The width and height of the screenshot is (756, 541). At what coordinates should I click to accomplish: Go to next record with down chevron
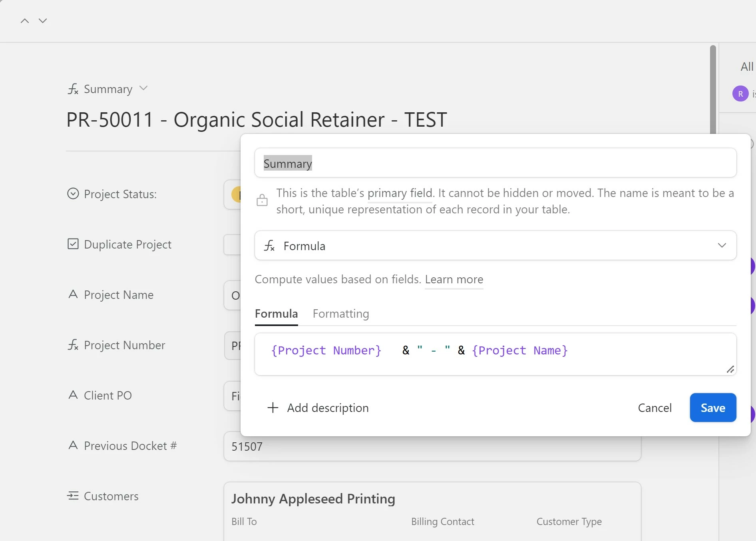[43, 21]
